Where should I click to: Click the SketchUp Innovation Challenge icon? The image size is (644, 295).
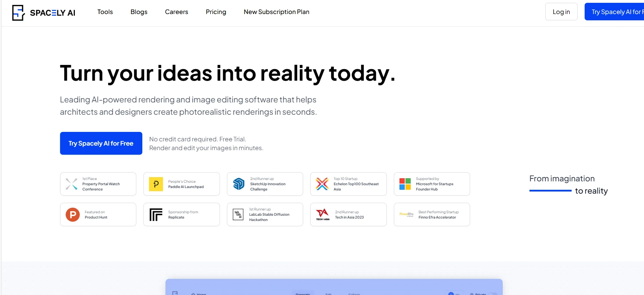coord(239,184)
